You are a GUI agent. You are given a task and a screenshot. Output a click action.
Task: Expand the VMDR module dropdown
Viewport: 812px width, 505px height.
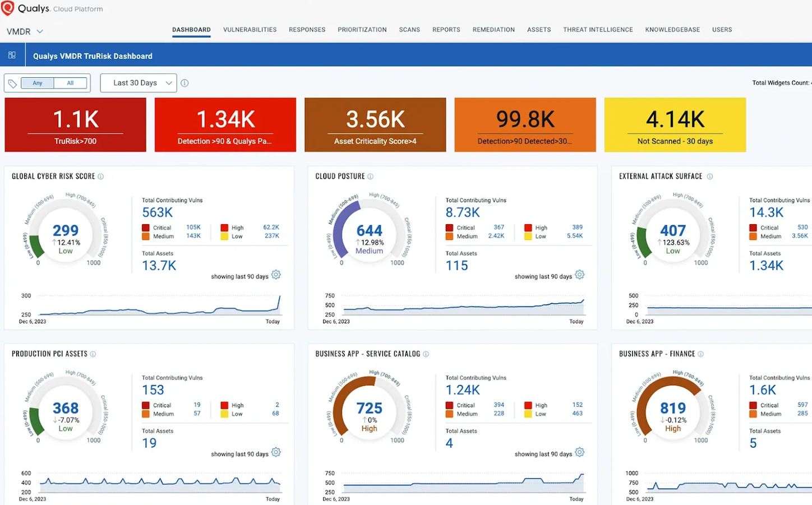[25, 31]
